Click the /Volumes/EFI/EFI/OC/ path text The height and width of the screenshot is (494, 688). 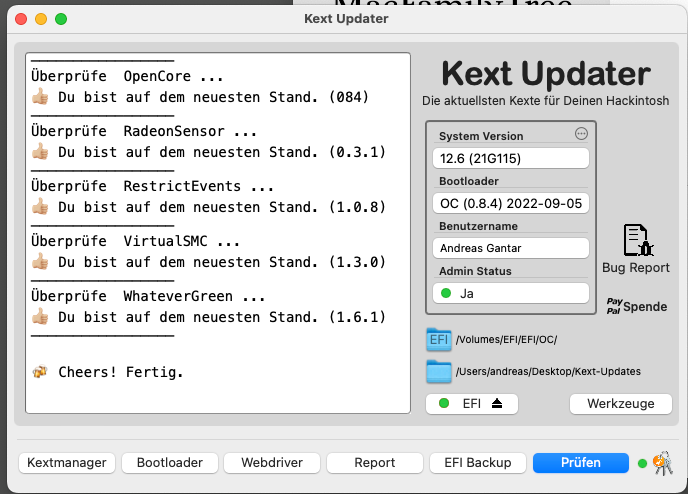[x=506, y=340]
